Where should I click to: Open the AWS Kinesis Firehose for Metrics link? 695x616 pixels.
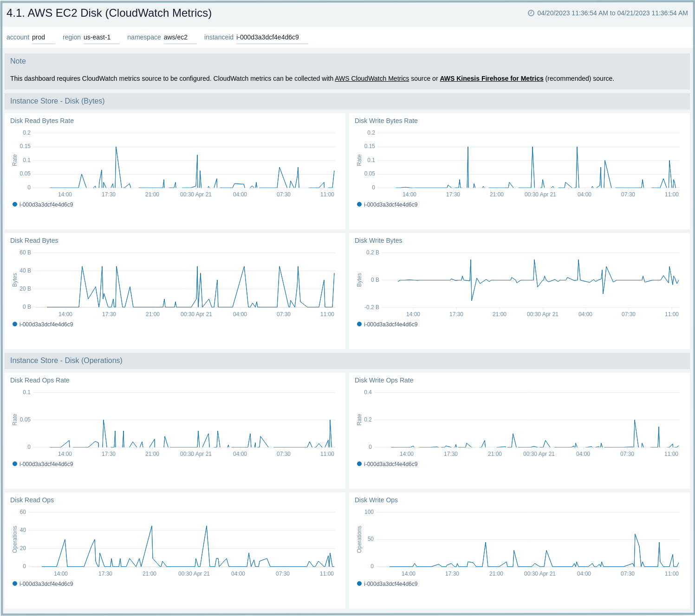[x=492, y=78]
